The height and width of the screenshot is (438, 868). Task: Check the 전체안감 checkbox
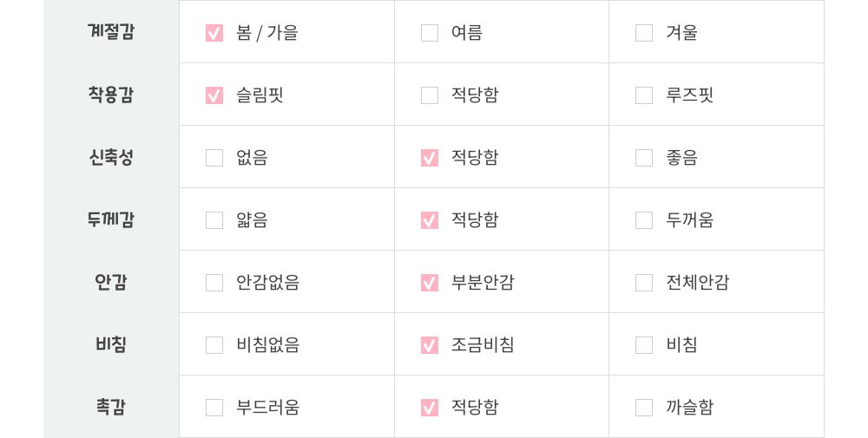[x=644, y=283]
